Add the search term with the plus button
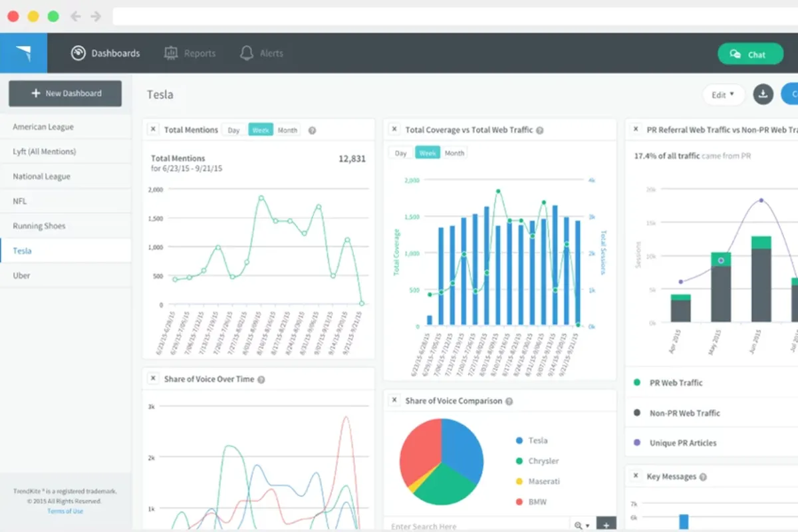This screenshot has height=532, width=798. coord(606,525)
